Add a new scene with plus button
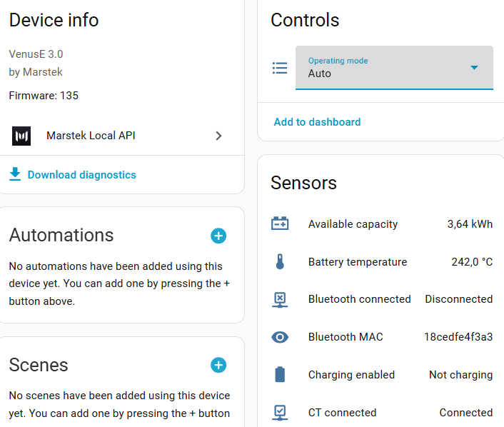This screenshot has height=427, width=504. click(218, 365)
